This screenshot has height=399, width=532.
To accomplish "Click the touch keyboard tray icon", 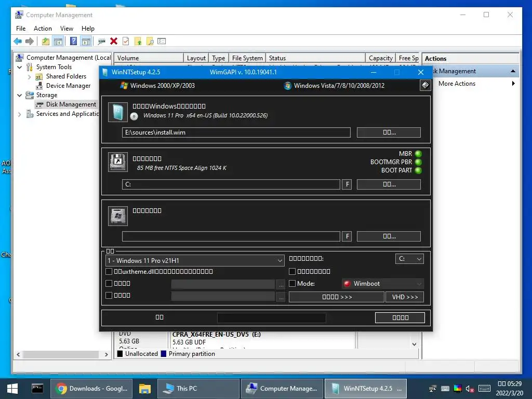I will tap(485, 389).
